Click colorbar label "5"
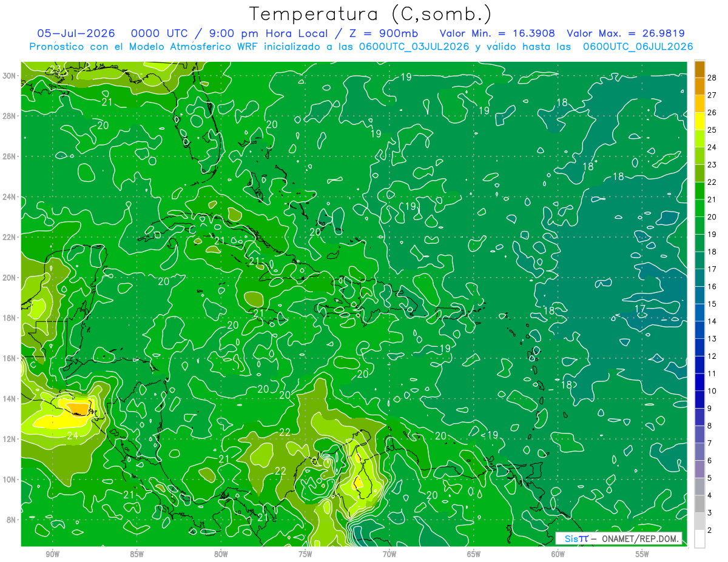 (710, 478)
